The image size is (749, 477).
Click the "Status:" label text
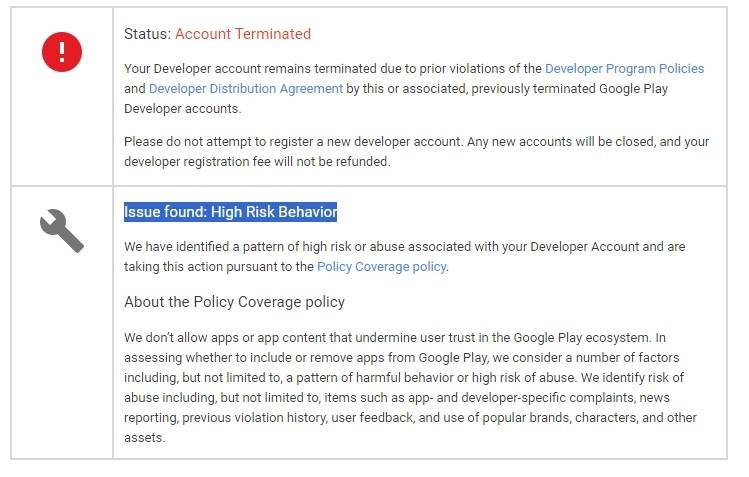(x=147, y=34)
